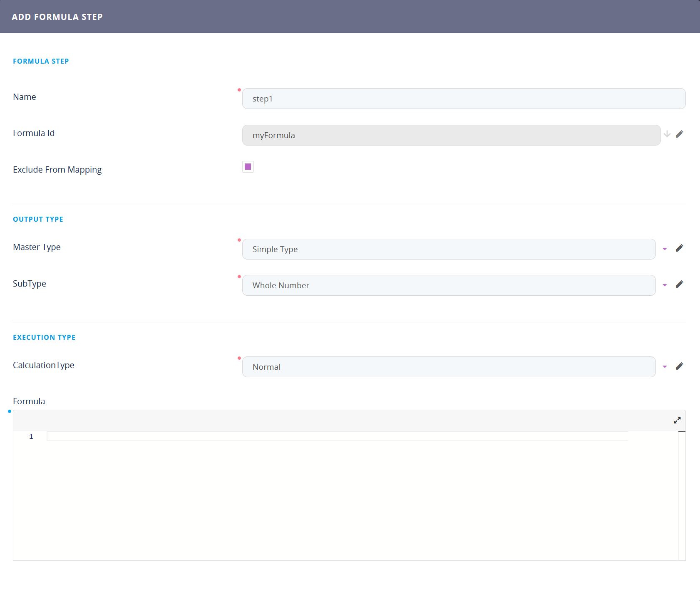
Task: Place cursor on formula editor line 1
Action: pyautogui.click(x=337, y=437)
